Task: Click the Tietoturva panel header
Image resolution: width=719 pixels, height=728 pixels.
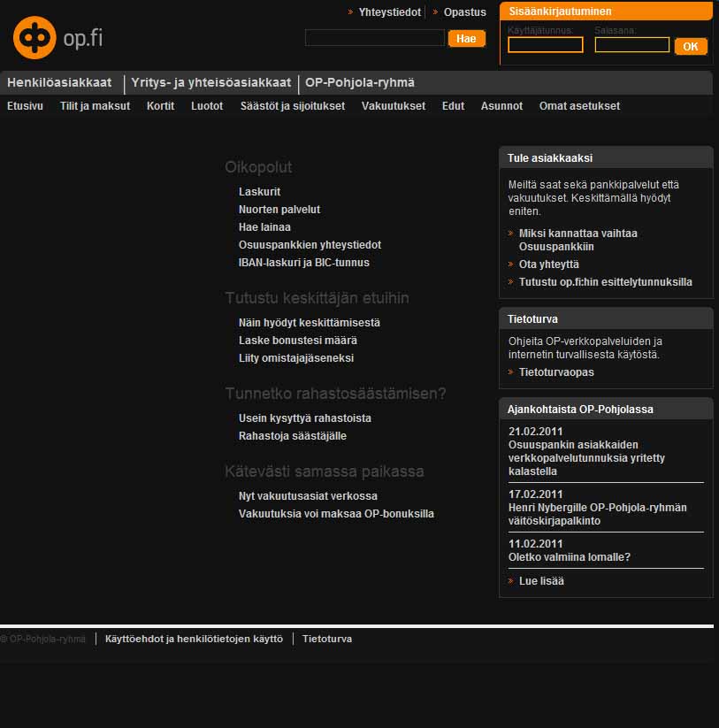Action: (x=606, y=319)
